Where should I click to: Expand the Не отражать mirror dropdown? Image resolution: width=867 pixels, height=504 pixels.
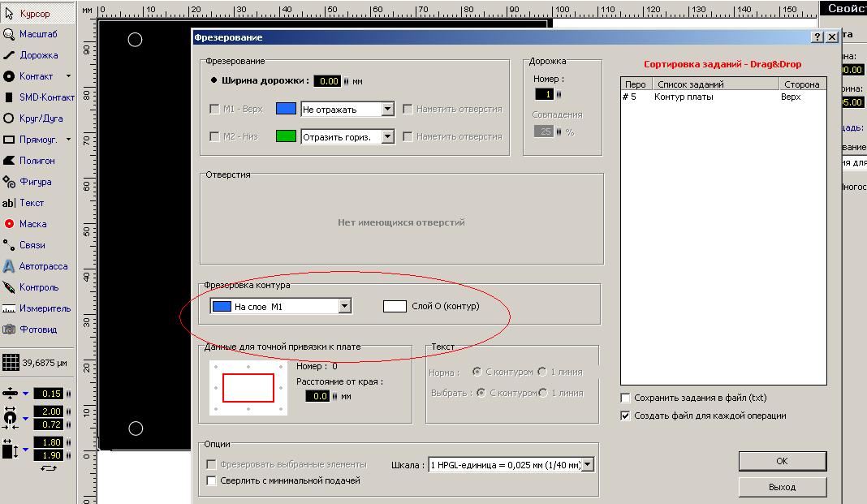tap(387, 109)
